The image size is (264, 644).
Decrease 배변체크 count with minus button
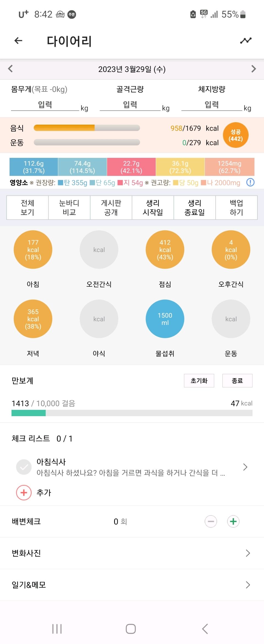click(211, 521)
